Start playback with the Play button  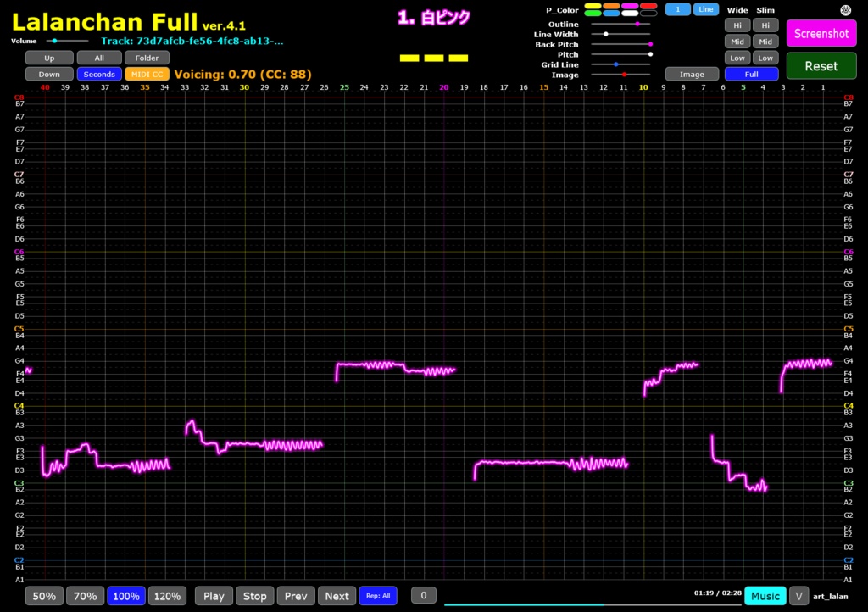pos(214,596)
